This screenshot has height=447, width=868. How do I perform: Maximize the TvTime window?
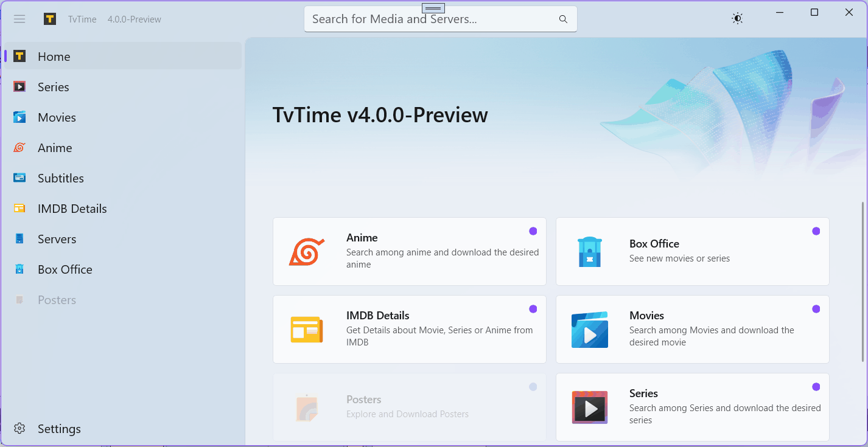(814, 12)
